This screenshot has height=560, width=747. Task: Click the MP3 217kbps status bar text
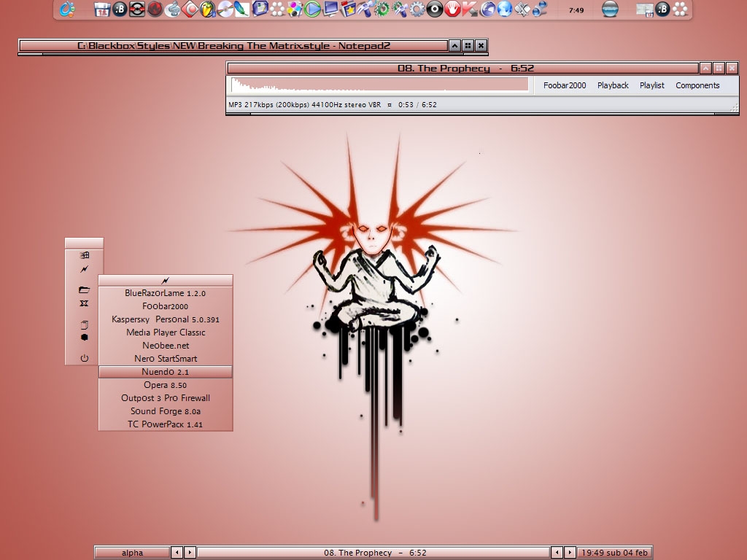[304, 105]
